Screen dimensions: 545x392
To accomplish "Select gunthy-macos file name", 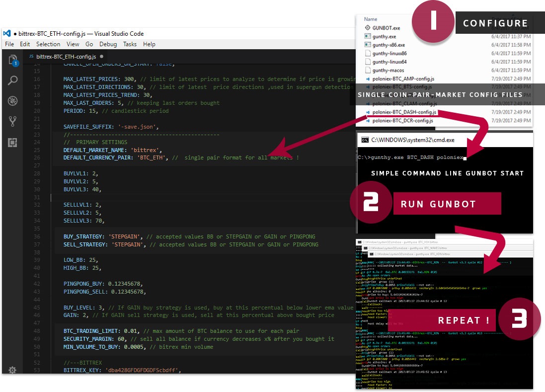I will (x=388, y=70).
